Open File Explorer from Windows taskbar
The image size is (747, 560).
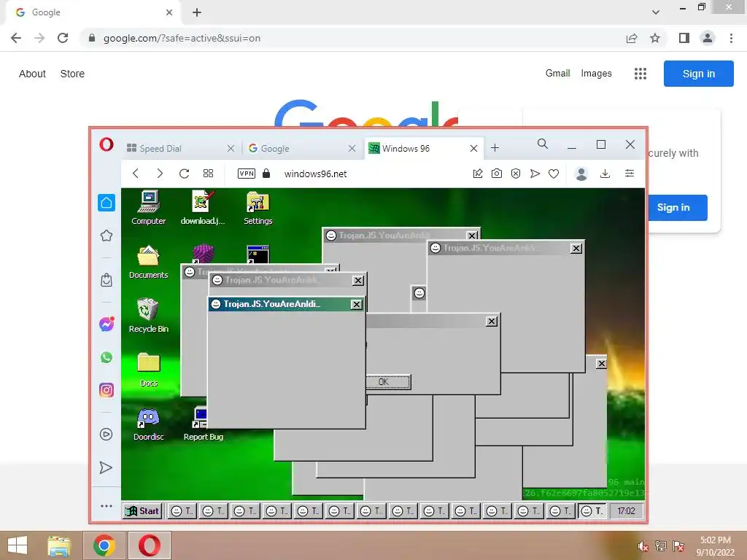[x=59, y=545]
